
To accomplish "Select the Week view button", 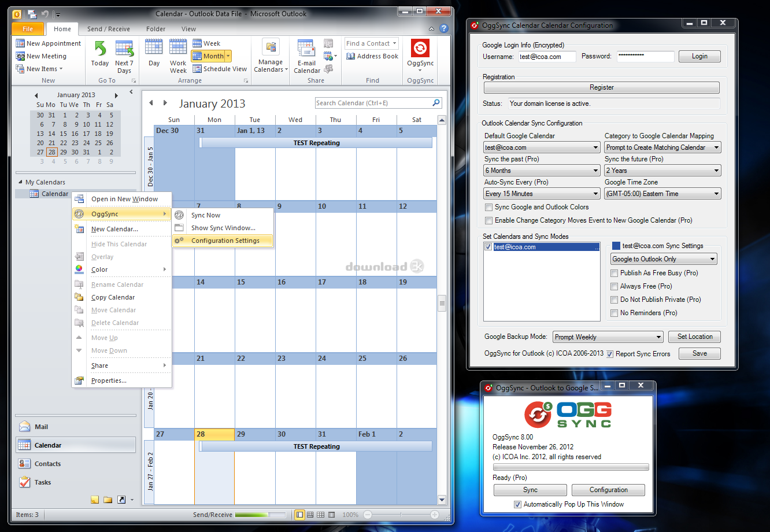I will [x=206, y=43].
